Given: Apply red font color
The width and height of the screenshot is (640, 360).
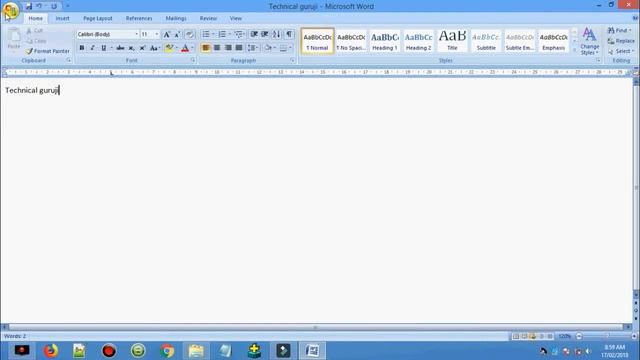Looking at the screenshot, I should pos(185,48).
